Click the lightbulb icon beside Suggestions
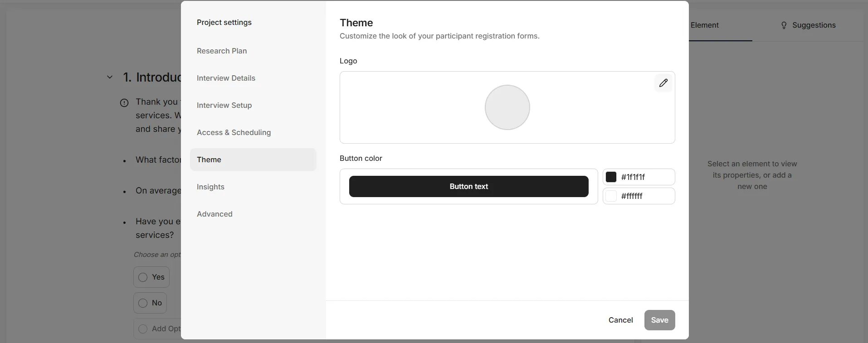The height and width of the screenshot is (343, 868). point(784,25)
